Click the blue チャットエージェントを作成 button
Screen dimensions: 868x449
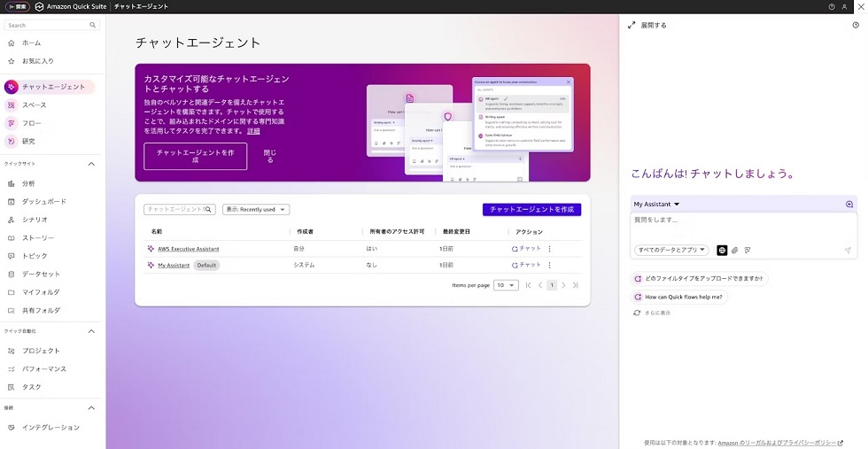pyautogui.click(x=532, y=209)
